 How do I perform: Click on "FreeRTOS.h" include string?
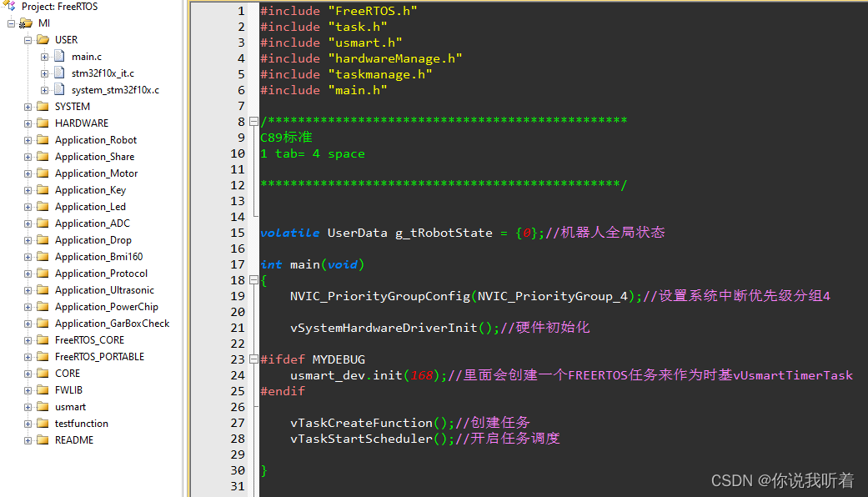point(373,11)
